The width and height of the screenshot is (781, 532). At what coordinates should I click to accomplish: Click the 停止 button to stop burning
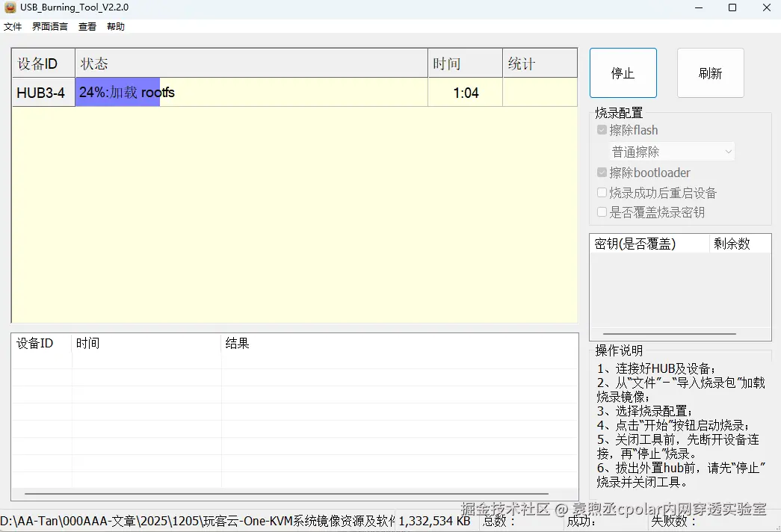(x=623, y=72)
